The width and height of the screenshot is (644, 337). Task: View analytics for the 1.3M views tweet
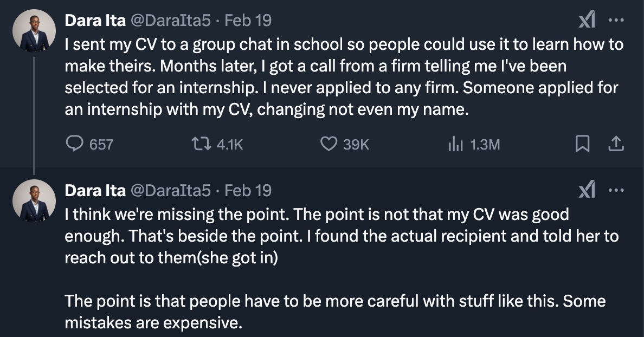[453, 144]
